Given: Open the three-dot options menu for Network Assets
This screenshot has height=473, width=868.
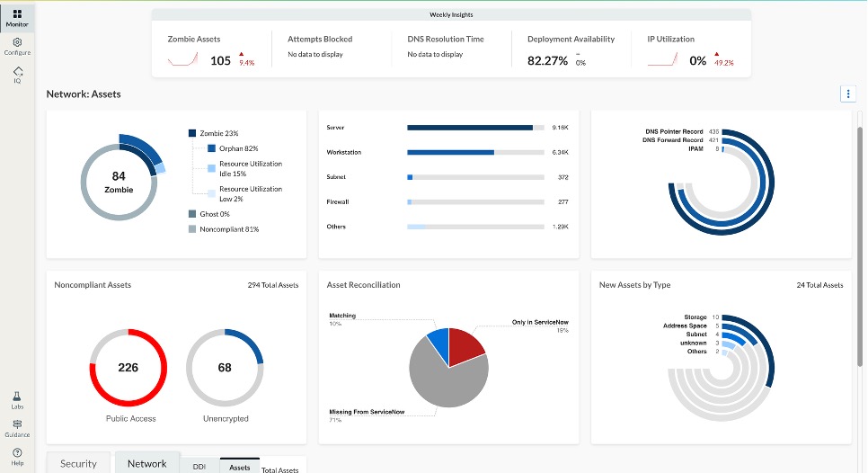Looking at the screenshot, I should coord(847,94).
